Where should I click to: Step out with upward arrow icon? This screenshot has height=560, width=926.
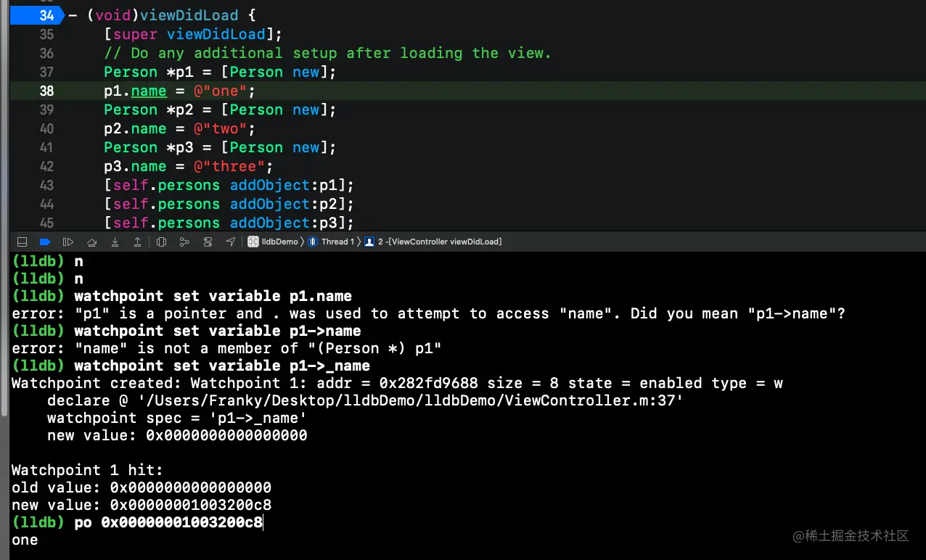pos(137,242)
